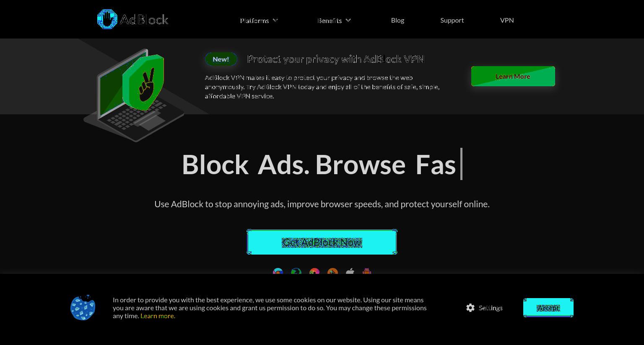Accept cookies with the Accept button
644x345 pixels.
pos(548,308)
